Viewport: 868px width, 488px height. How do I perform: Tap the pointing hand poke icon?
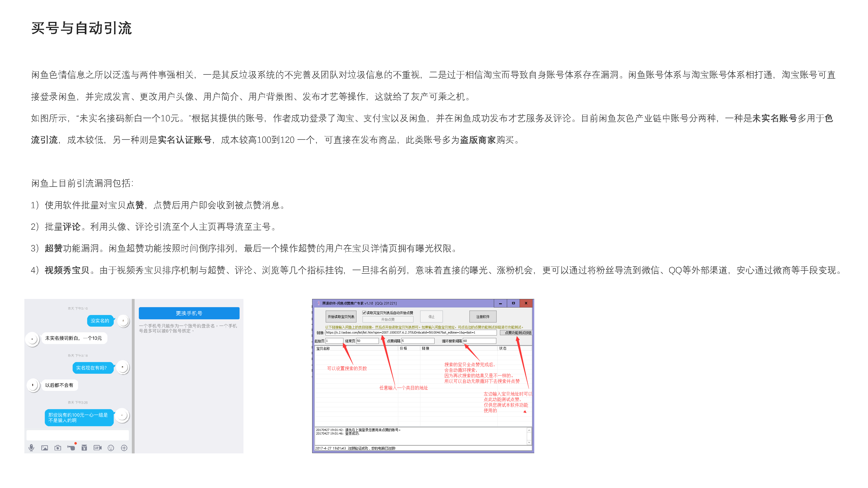[71, 448]
